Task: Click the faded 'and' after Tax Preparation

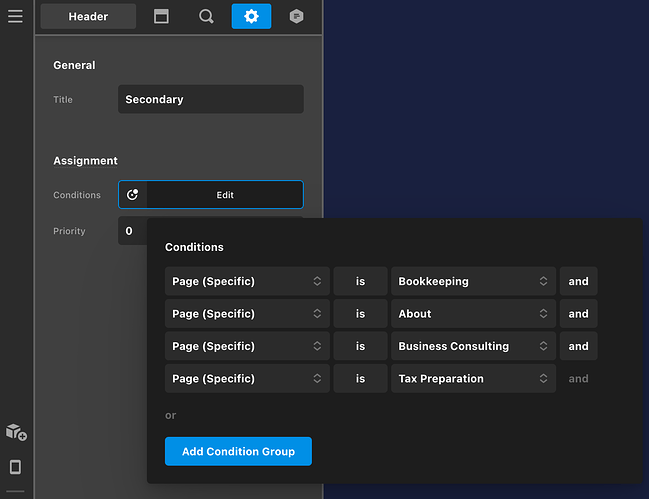Action: tap(578, 379)
